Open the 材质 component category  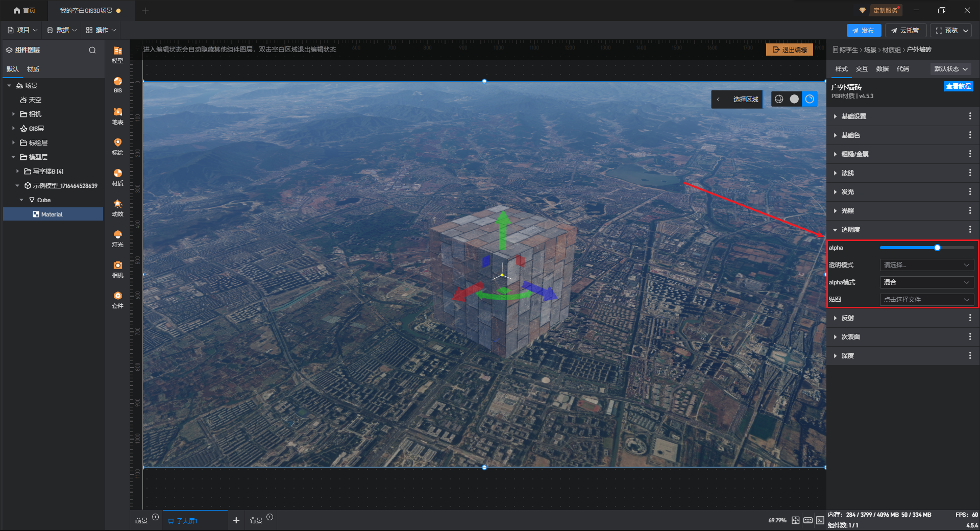pyautogui.click(x=117, y=177)
